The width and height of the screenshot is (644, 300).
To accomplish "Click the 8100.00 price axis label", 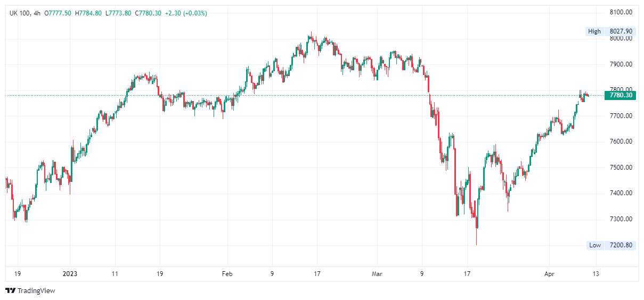I will click(620, 12).
